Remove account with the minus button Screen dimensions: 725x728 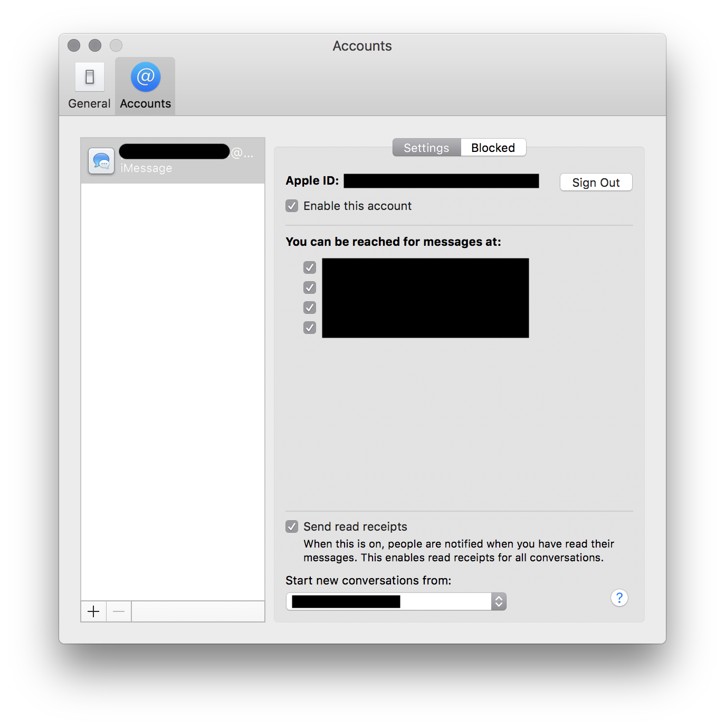point(119,611)
